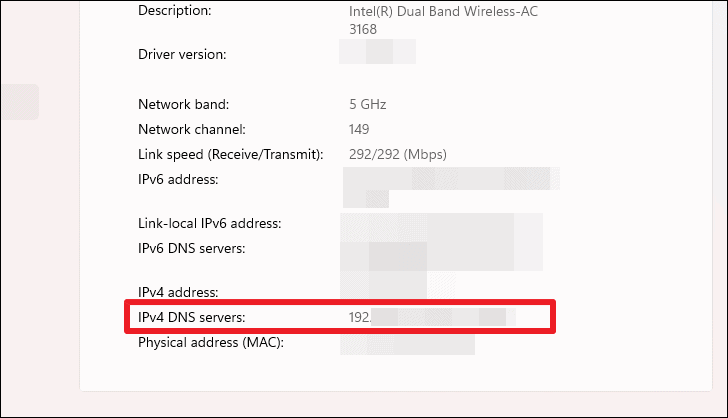This screenshot has height=418, width=728.
Task: Click the highlighted sidebar item at left edge
Action: tap(20, 102)
